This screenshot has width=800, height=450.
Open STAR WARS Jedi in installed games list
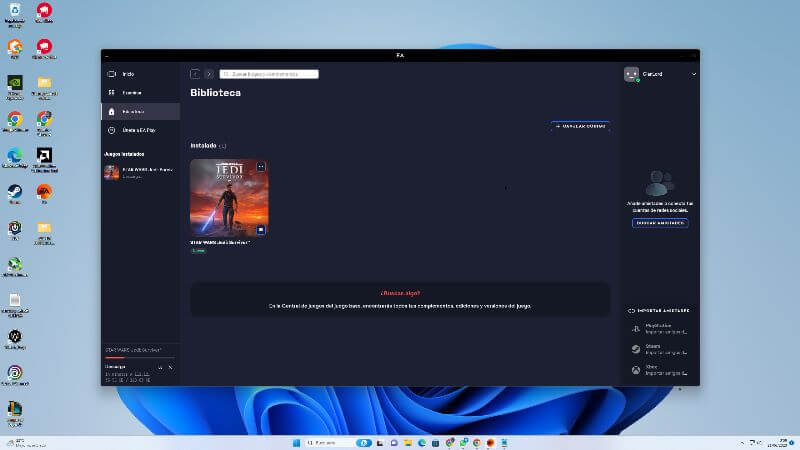[x=140, y=172]
